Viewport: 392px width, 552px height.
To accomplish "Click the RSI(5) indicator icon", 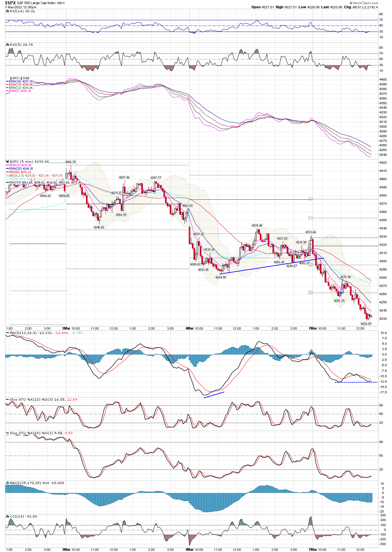I will 8,45.
